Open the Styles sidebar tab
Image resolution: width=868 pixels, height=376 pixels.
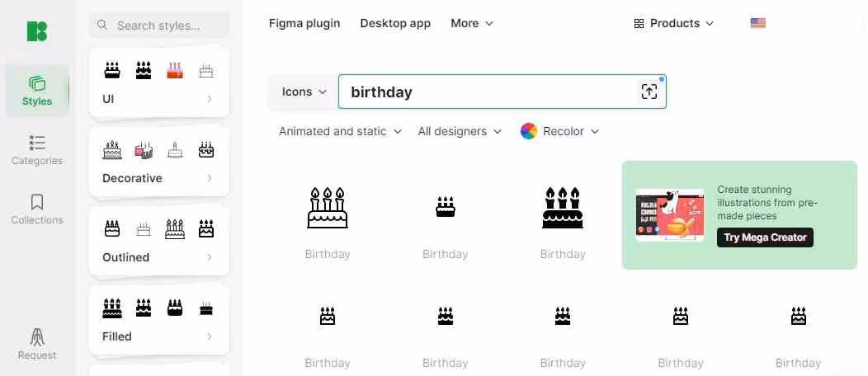(37, 91)
